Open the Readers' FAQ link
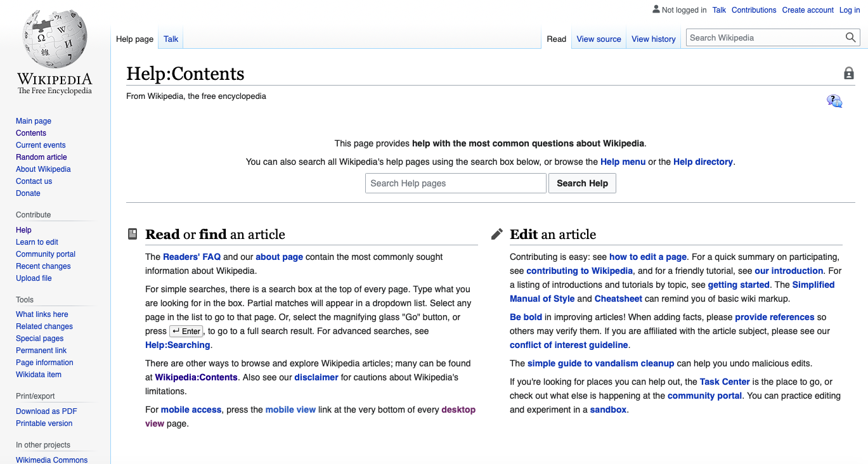 191,257
